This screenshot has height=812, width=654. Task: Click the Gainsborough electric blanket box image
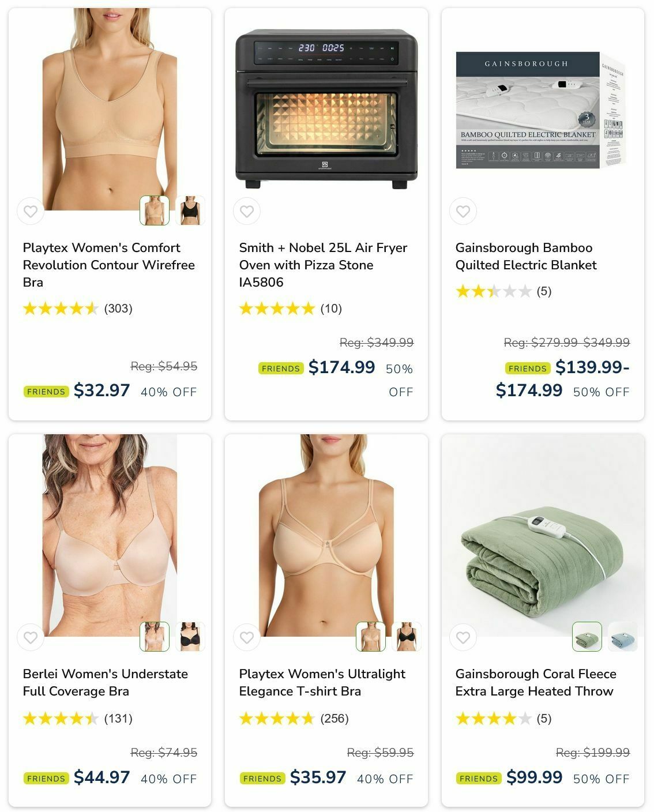point(541,110)
